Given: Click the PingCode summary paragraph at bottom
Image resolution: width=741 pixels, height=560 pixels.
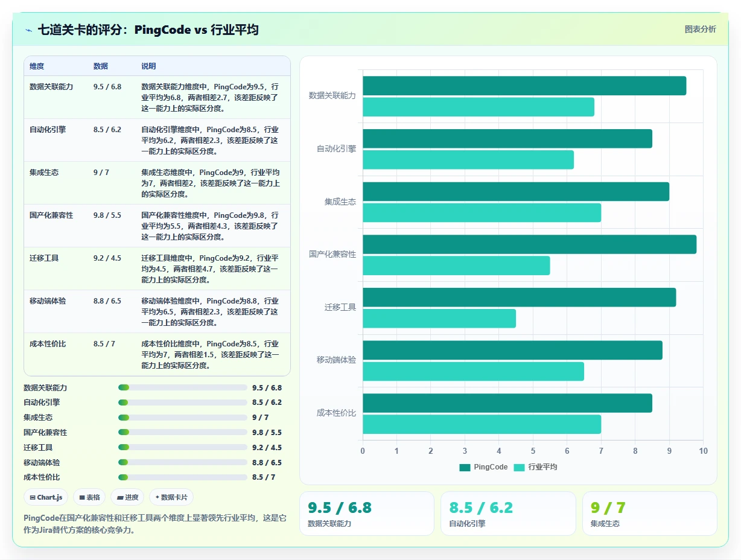Looking at the screenshot, I should (155, 524).
